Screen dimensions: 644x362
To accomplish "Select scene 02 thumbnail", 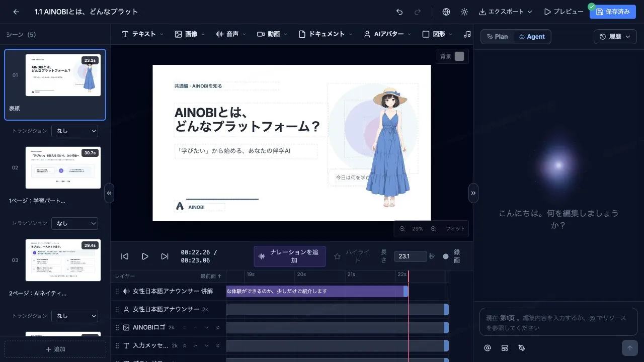I will coord(63,167).
